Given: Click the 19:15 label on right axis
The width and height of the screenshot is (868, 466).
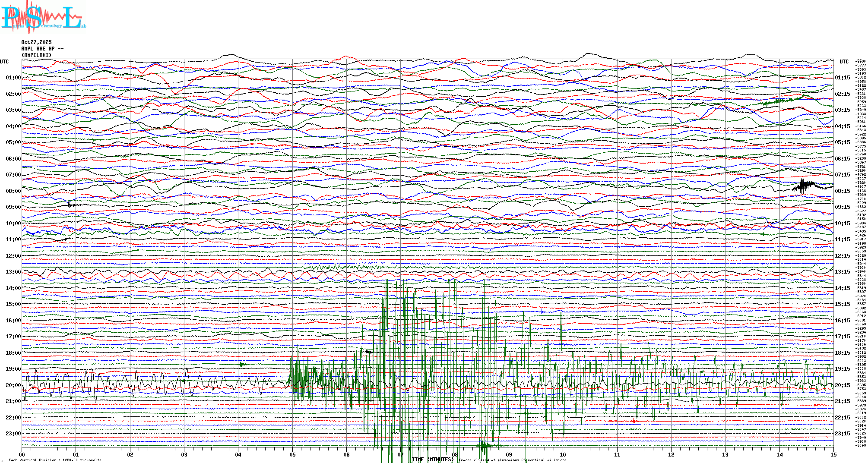Looking at the screenshot, I should tap(842, 369).
